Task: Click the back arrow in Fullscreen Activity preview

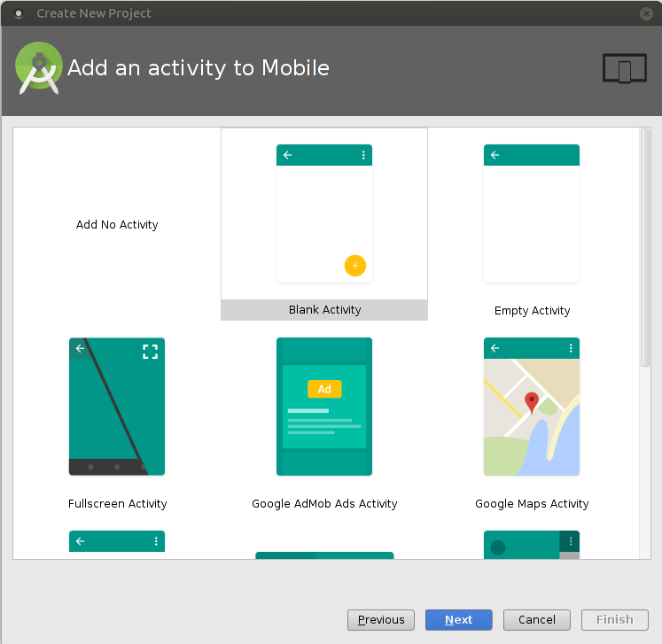Action: (x=81, y=348)
